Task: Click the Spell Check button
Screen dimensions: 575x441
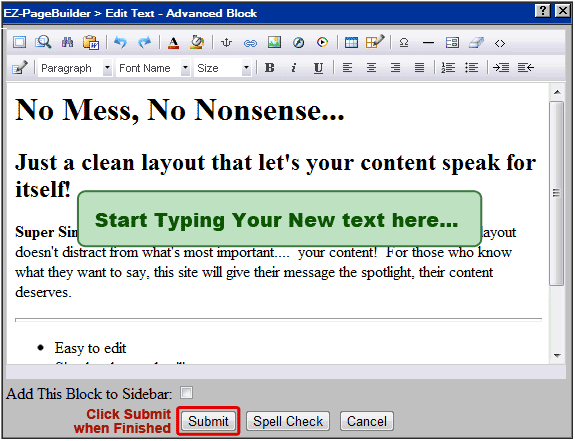Action: pyautogui.click(x=288, y=421)
